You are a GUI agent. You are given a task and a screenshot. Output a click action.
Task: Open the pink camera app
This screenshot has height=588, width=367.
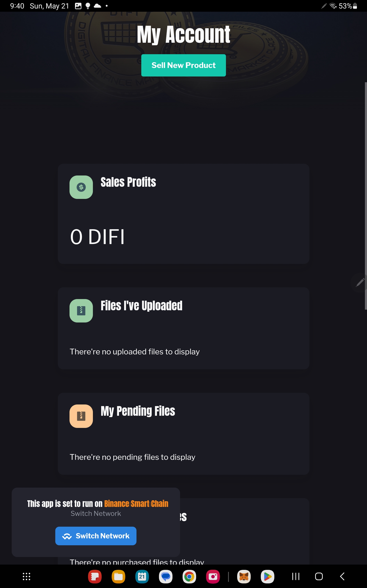(213, 577)
